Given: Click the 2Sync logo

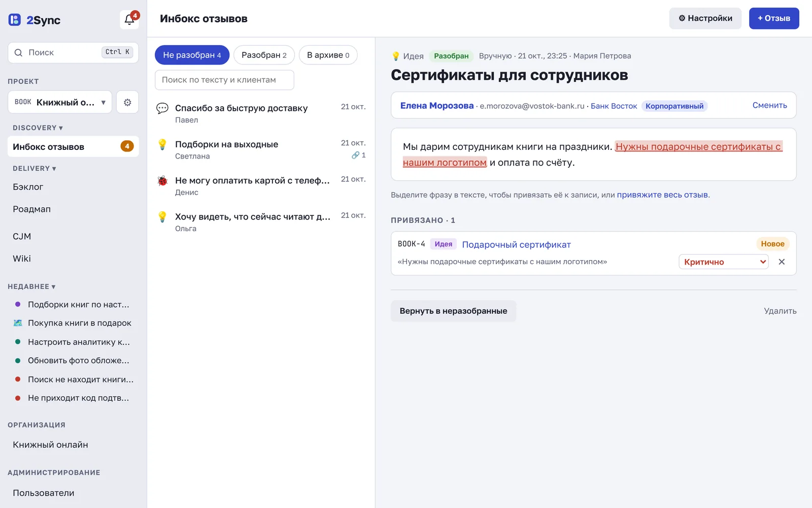Looking at the screenshot, I should click(x=35, y=20).
